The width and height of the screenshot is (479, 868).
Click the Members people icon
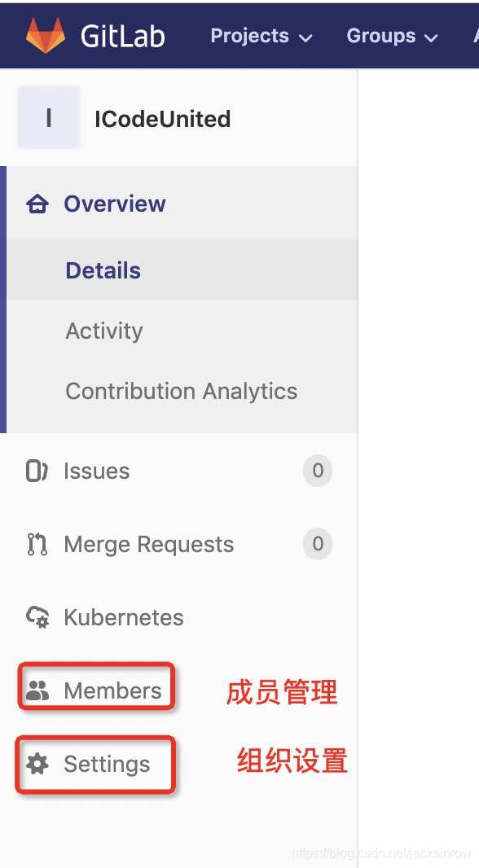37,690
